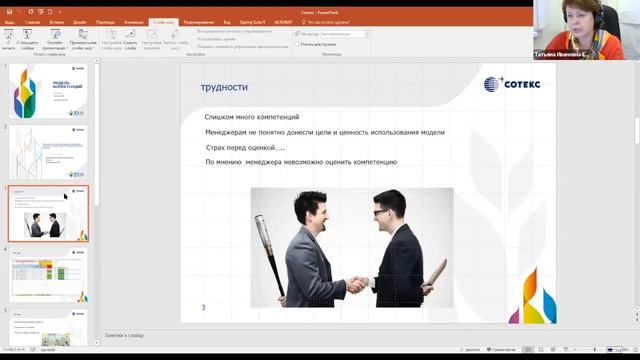The image size is (640, 360).
Task: Click the Redo icon in quick access toolbar
Action: [x=30, y=12]
